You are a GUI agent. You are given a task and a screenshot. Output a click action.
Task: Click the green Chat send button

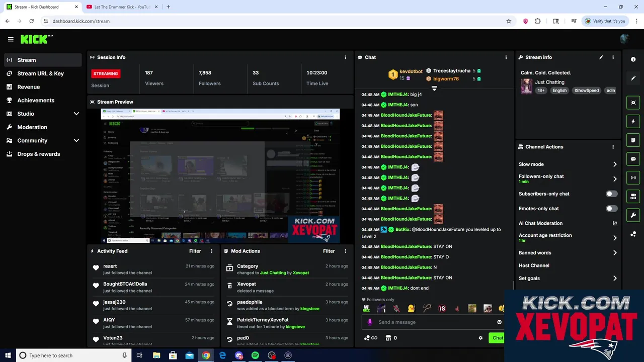click(497, 338)
